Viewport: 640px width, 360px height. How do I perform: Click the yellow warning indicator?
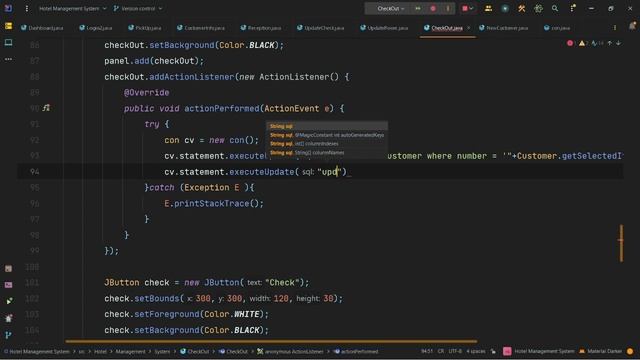(582, 43)
